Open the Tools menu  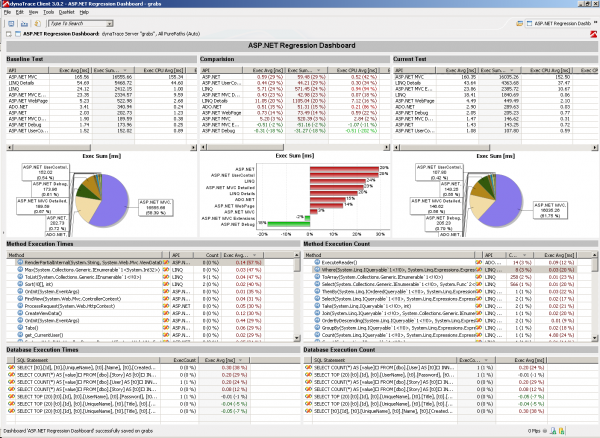[48, 12]
